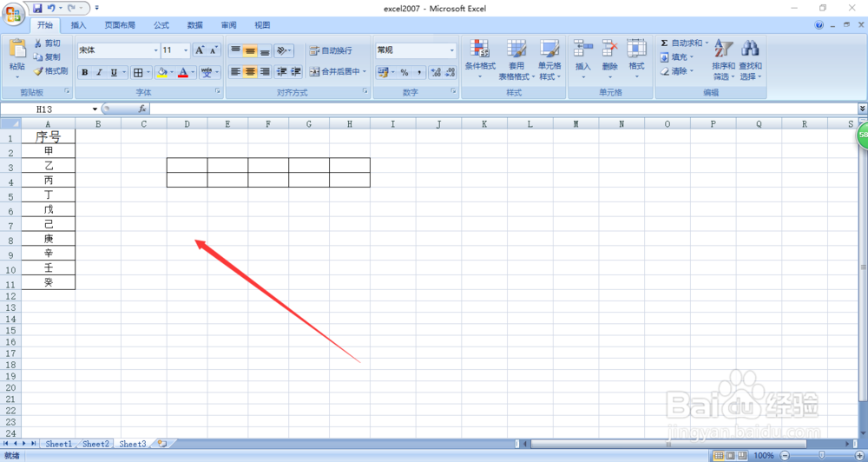The width and height of the screenshot is (868, 462).
Task: Activate Format Painter (格式刷)
Action: pyautogui.click(x=50, y=71)
